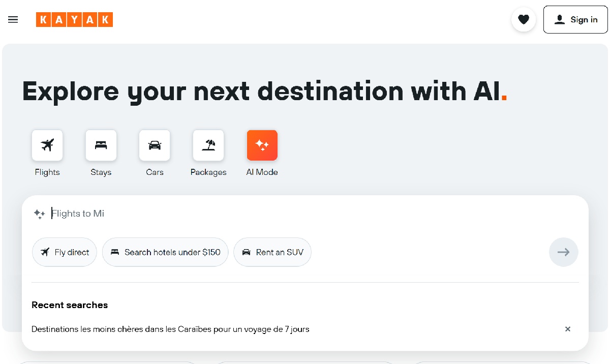Click the KAYAK logo

pos(74,20)
